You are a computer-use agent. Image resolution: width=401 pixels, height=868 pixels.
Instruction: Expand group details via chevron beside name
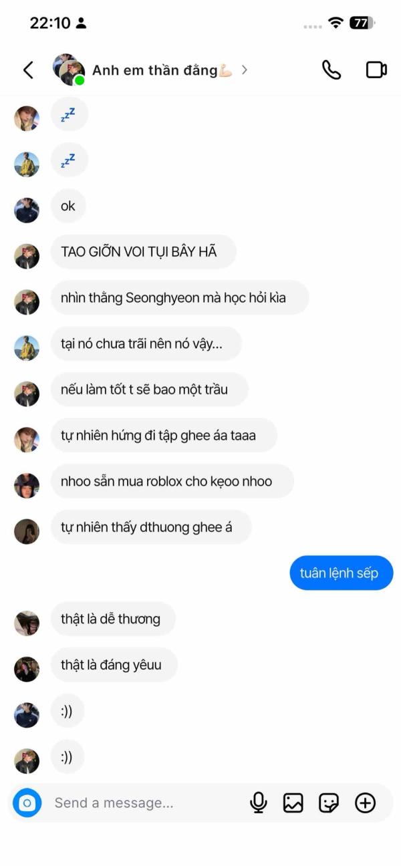pos(244,69)
